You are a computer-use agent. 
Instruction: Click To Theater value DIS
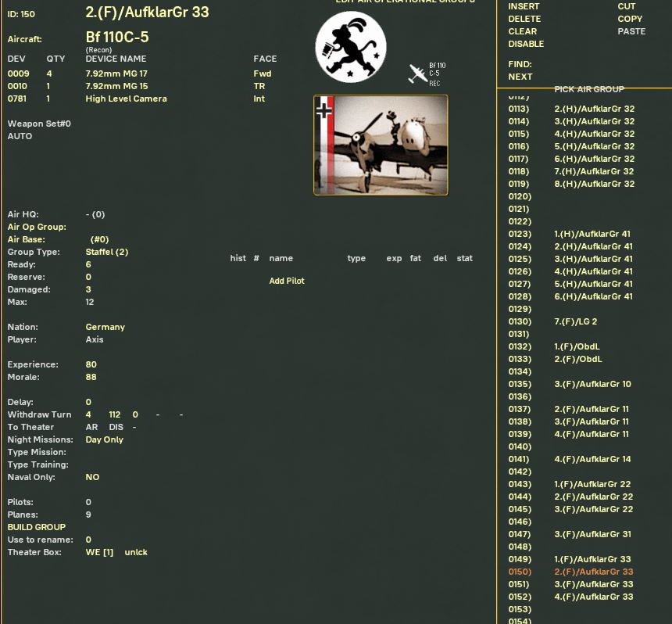click(x=116, y=427)
